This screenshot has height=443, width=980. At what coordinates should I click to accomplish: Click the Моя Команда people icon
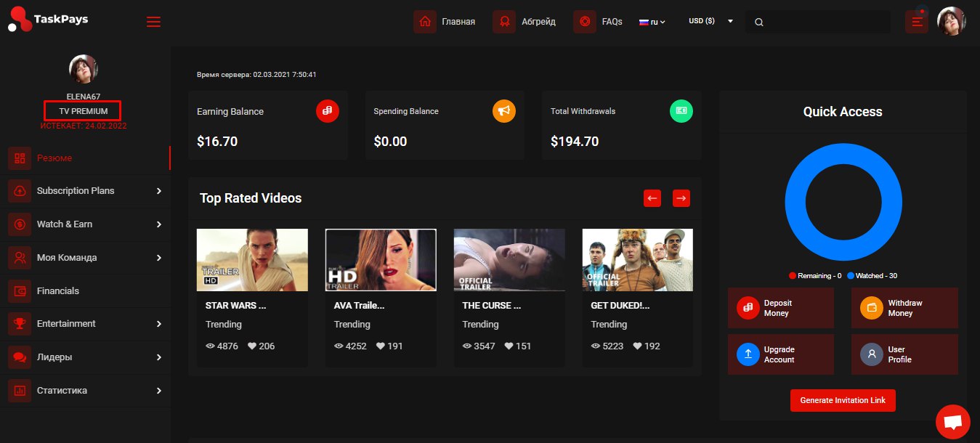coord(20,258)
